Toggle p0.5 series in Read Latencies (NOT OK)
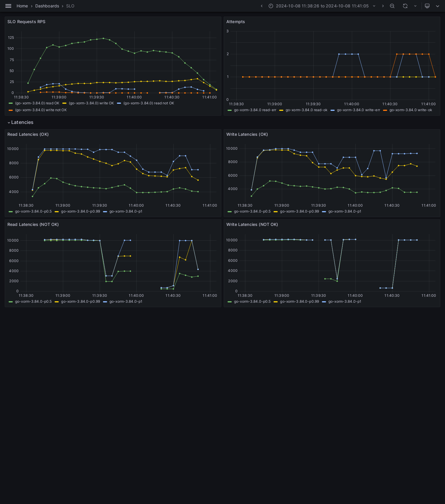The width and height of the screenshot is (445, 504). [33, 302]
